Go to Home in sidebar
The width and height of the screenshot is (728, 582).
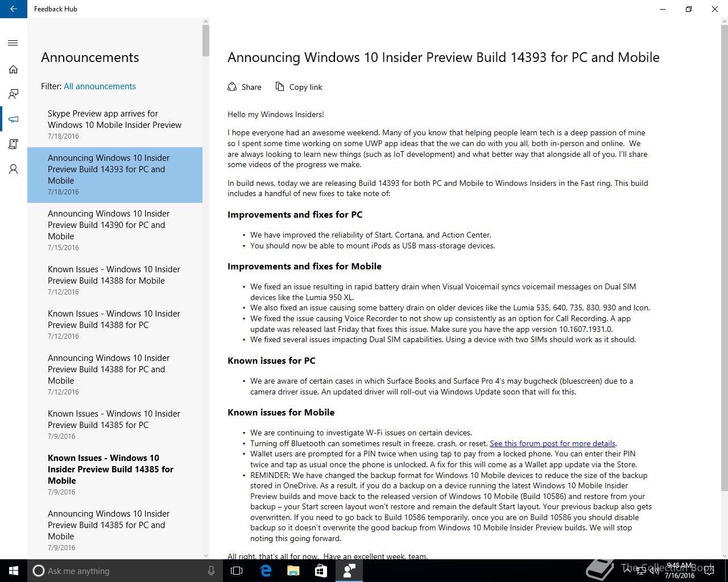click(x=13, y=69)
